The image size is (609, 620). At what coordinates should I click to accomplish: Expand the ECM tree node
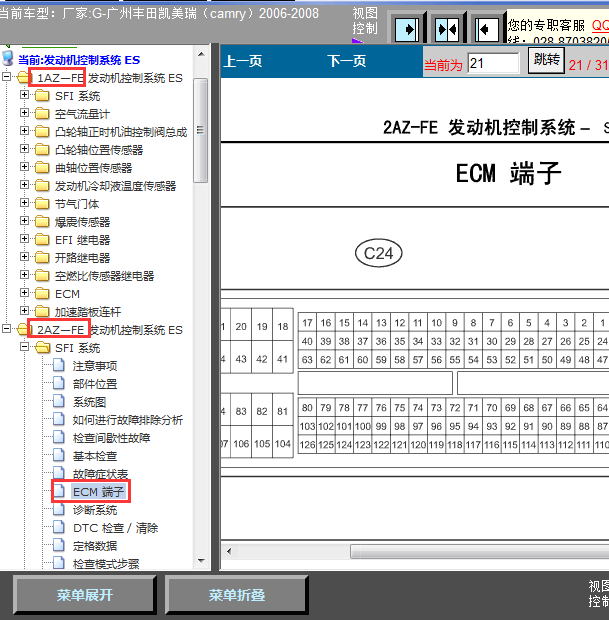coord(25,293)
